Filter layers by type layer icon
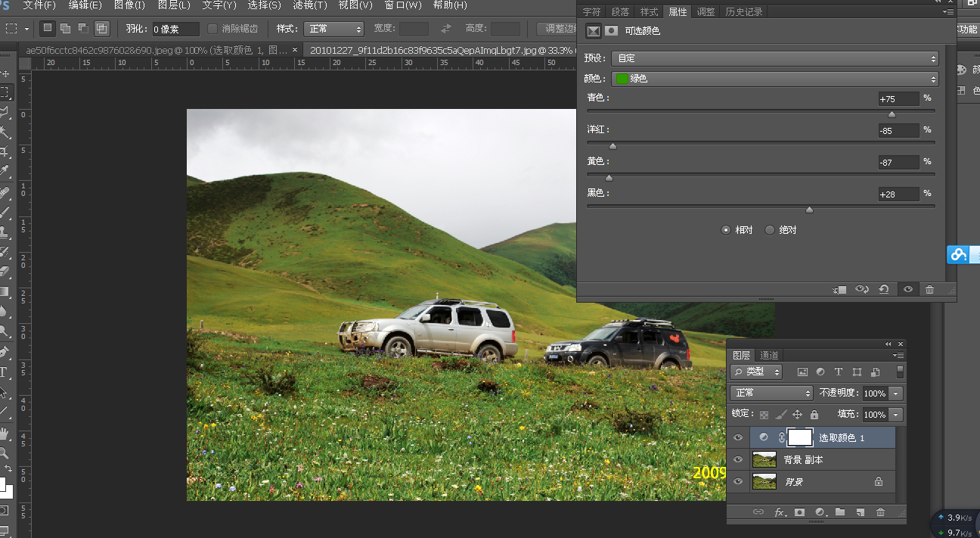The height and width of the screenshot is (538, 980). (x=839, y=372)
